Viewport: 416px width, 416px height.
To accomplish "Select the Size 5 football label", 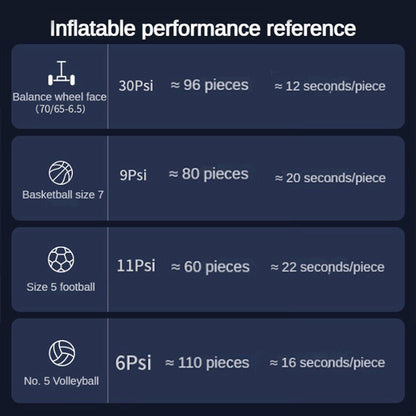I will pos(61,287).
